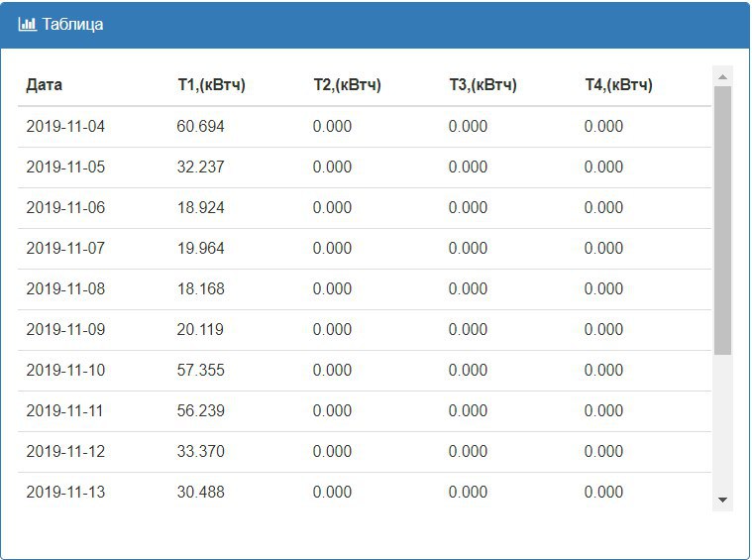Click the T3 value in the 2019-11-12 row
Viewport: 752px width, 560px height.
[468, 451]
